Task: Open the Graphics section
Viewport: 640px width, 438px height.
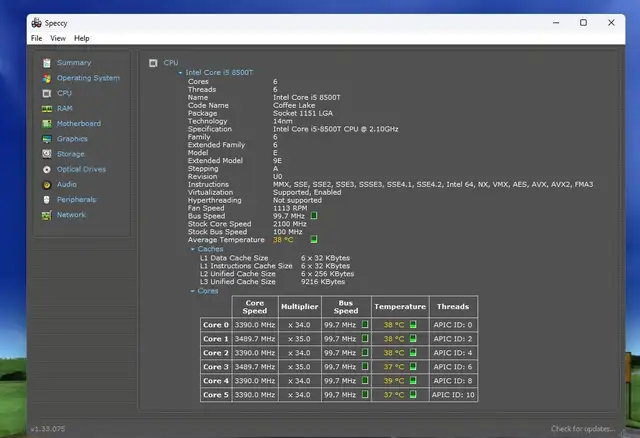Action: pyautogui.click(x=72, y=139)
